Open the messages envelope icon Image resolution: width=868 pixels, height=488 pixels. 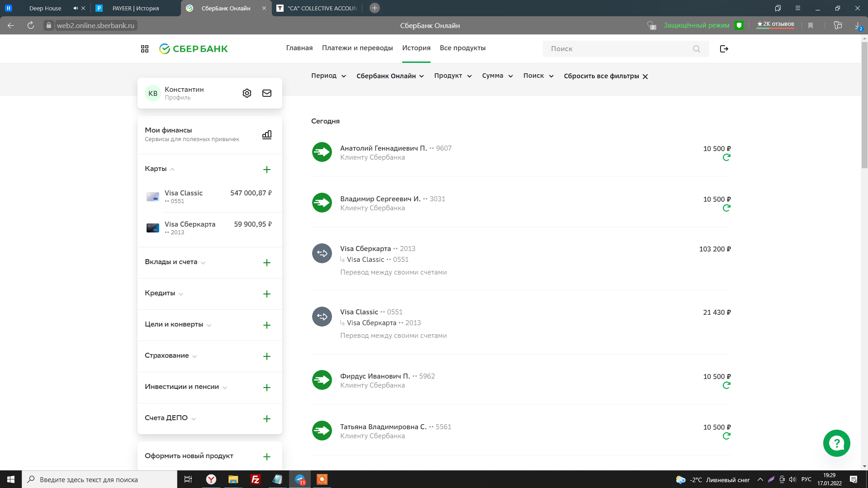click(x=267, y=93)
